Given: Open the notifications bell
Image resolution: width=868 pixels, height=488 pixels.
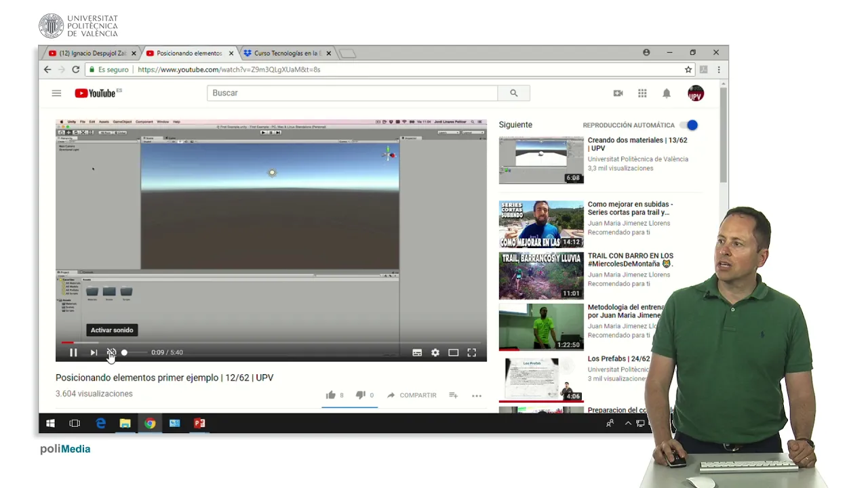Looking at the screenshot, I should click(667, 93).
